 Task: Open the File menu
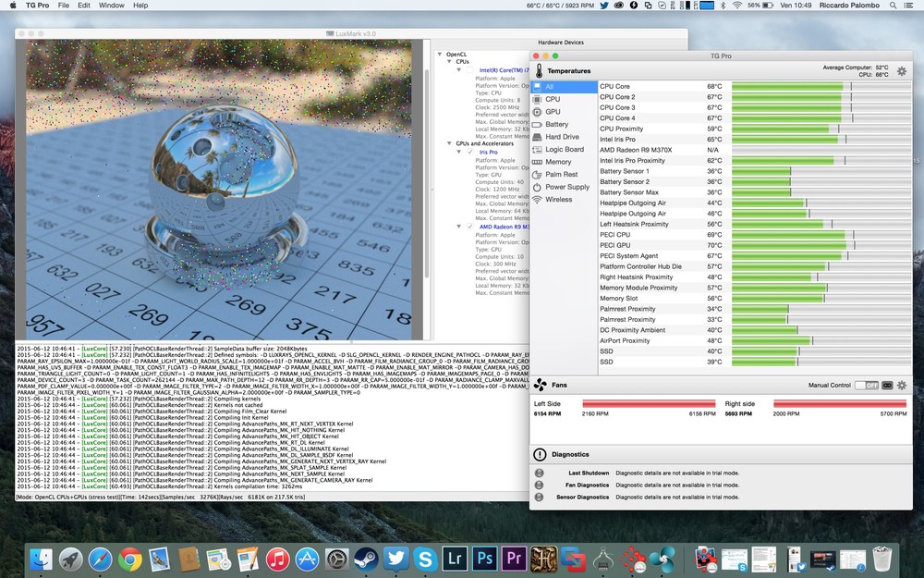63,6
